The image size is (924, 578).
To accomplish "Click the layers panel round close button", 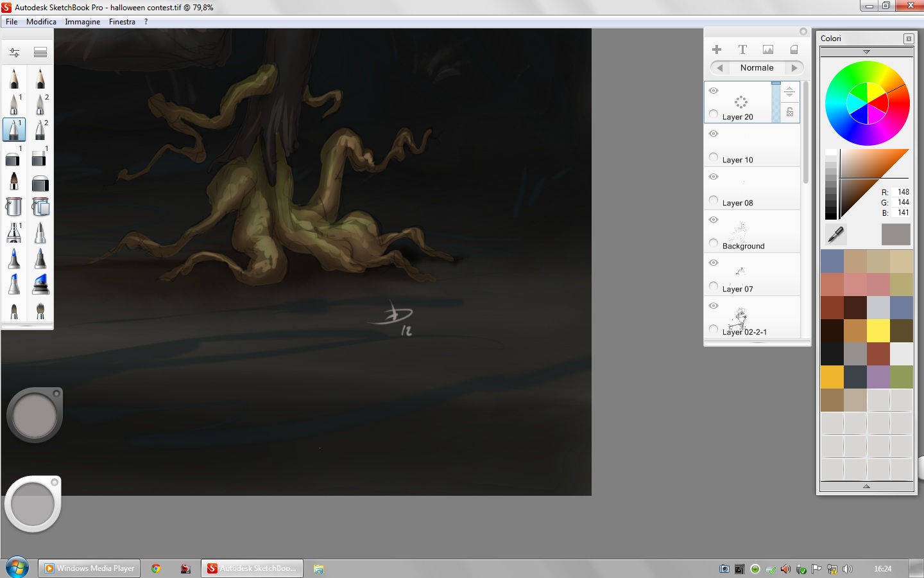I will (x=803, y=31).
